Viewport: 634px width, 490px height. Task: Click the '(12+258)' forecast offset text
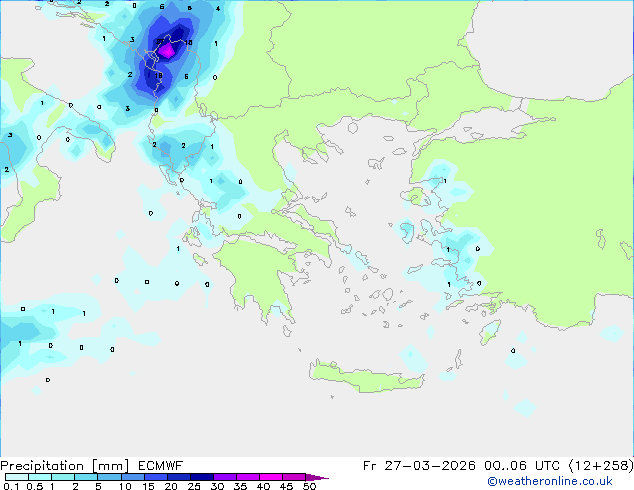point(601,466)
